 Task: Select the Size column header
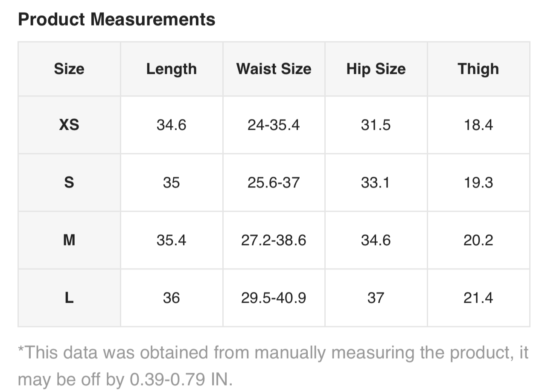coord(69,69)
